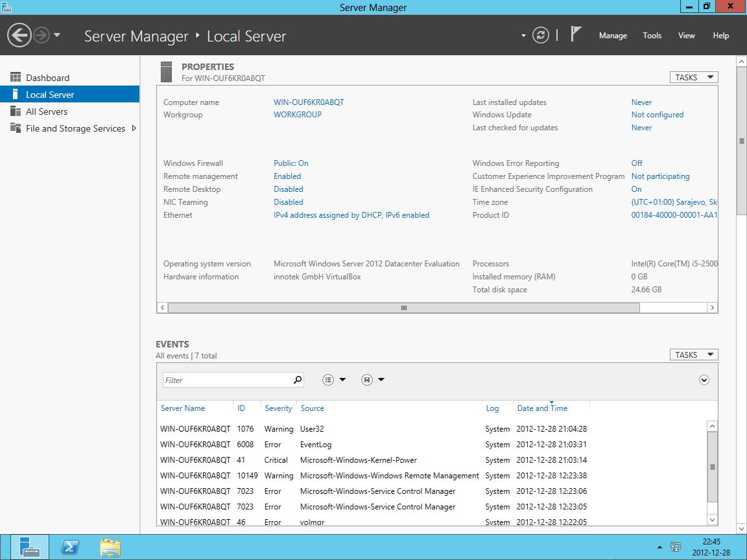This screenshot has height=560, width=747.
Task: Go back with the back arrow button
Action: click(19, 35)
